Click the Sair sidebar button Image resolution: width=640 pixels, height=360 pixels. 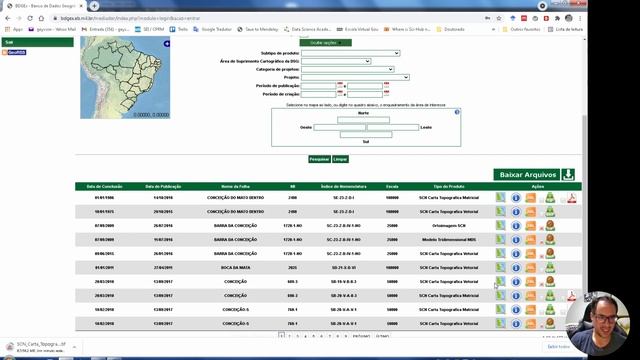38,42
